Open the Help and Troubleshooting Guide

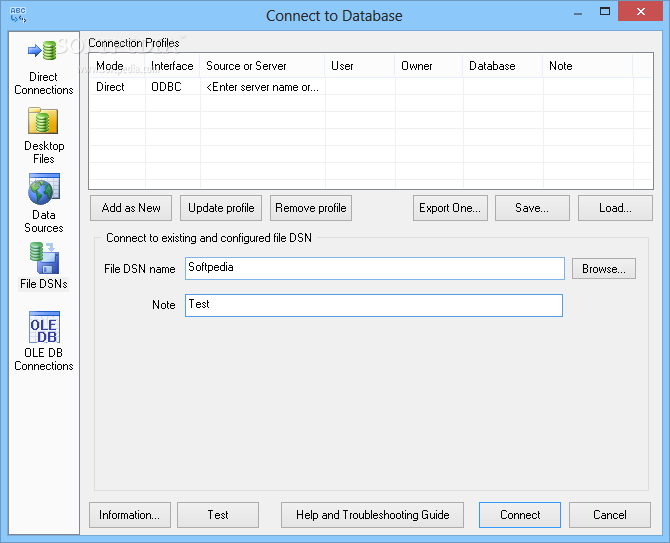pos(372,515)
